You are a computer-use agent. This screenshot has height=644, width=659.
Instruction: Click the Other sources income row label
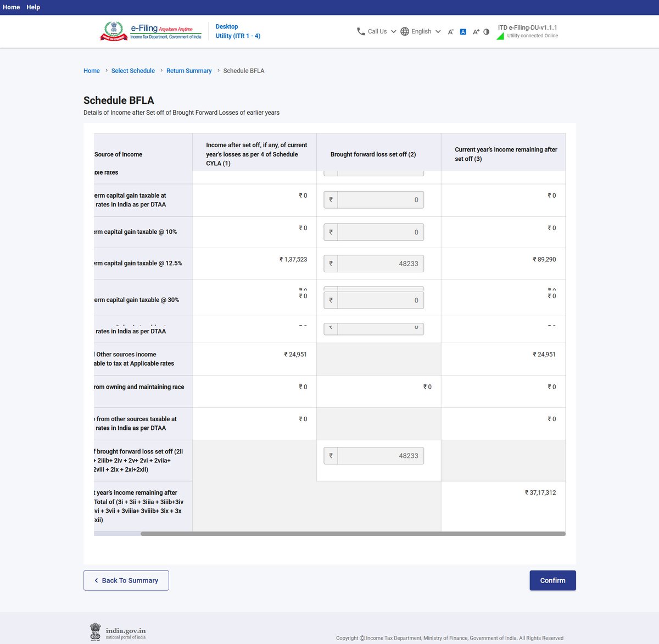[134, 359]
